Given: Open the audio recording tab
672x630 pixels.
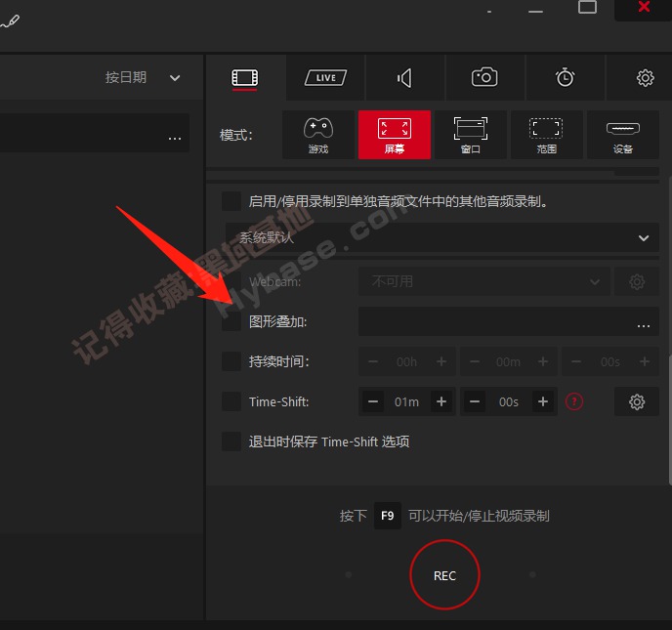Looking at the screenshot, I should point(405,78).
